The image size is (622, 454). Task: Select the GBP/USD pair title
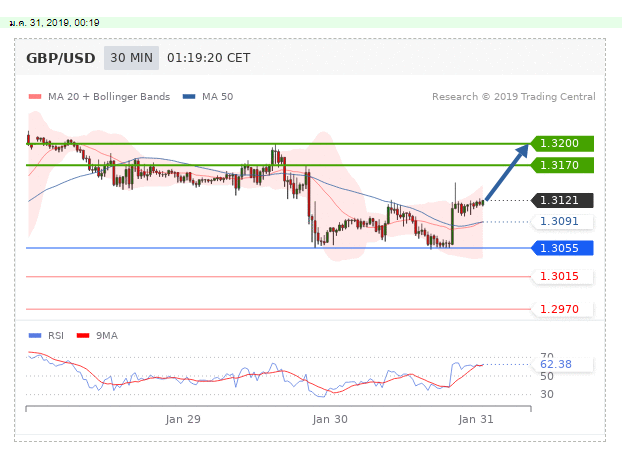tap(61, 58)
